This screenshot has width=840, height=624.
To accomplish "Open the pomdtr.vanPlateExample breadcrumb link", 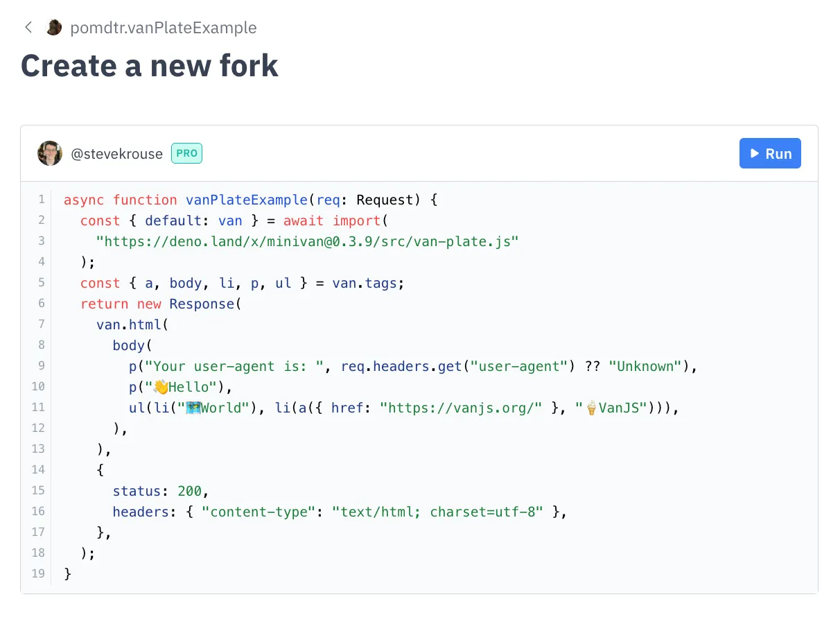I will click(x=163, y=28).
